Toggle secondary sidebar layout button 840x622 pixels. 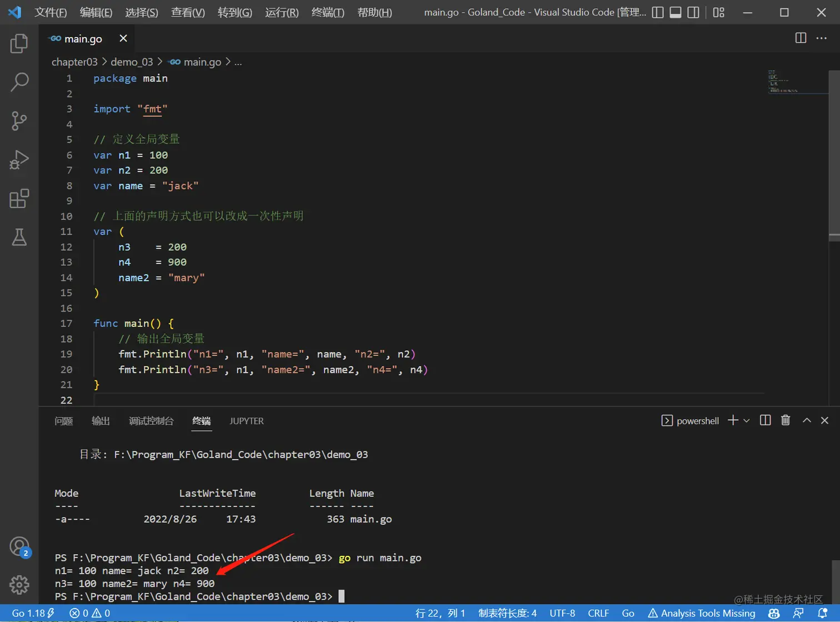[693, 12]
